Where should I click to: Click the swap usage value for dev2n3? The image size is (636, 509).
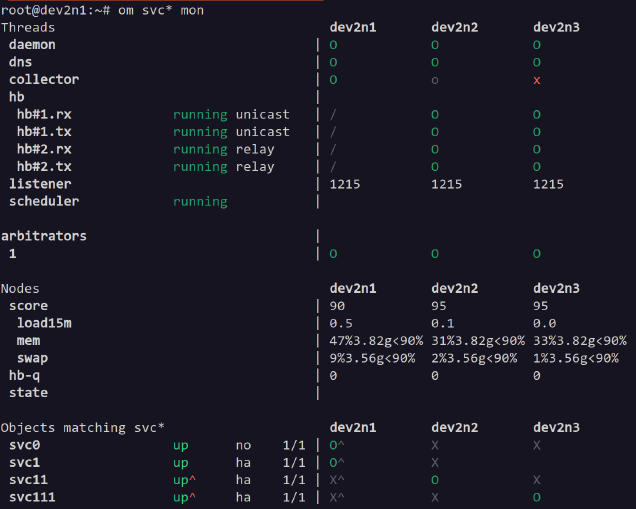click(579, 358)
